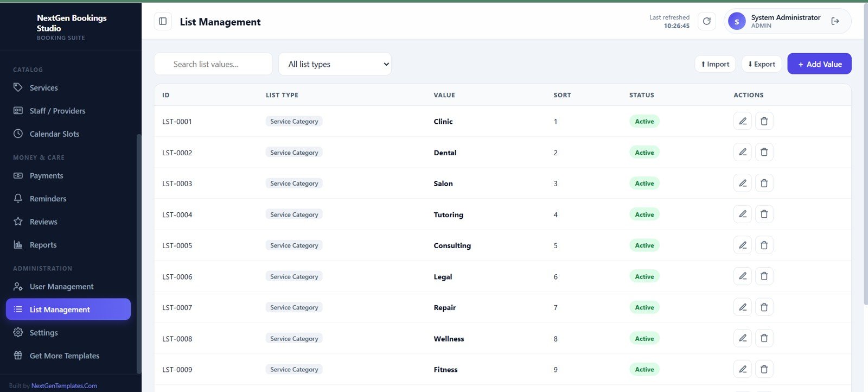This screenshot has width=868, height=392.
Task: Click the Fitness value cell
Action: tap(445, 370)
